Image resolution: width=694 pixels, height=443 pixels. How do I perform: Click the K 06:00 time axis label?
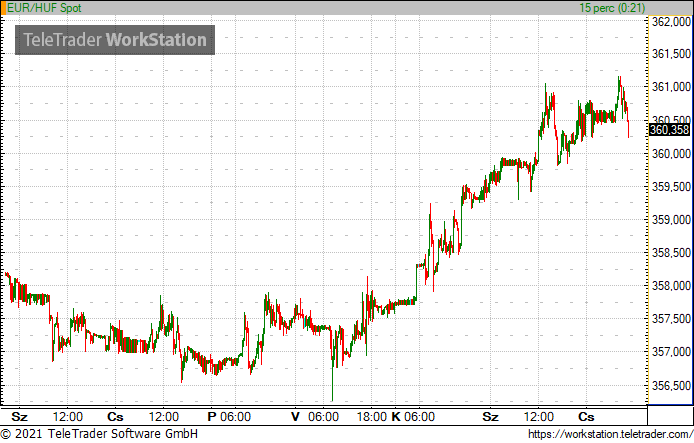click(413, 417)
